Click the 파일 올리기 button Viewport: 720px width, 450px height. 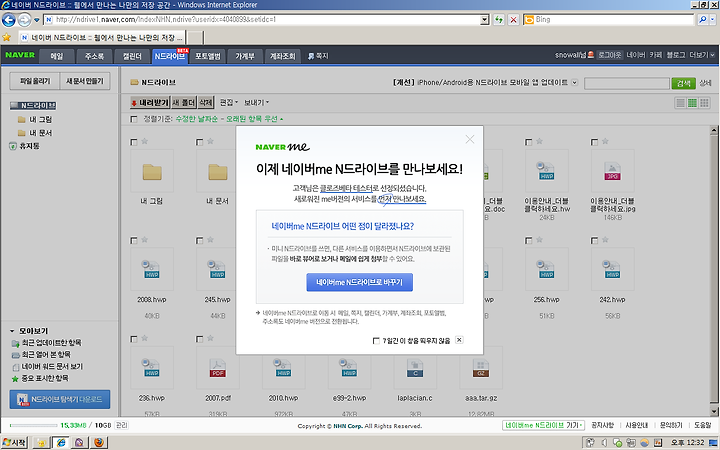click(35, 81)
